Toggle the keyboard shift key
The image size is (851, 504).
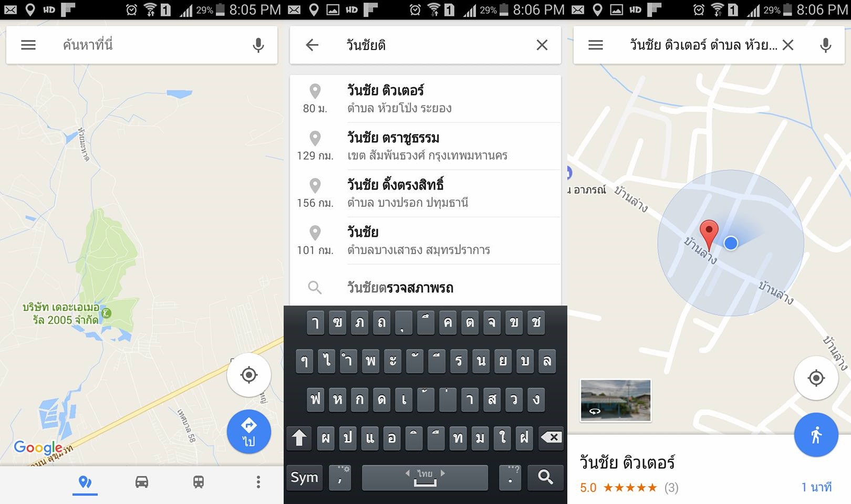pos(299,438)
